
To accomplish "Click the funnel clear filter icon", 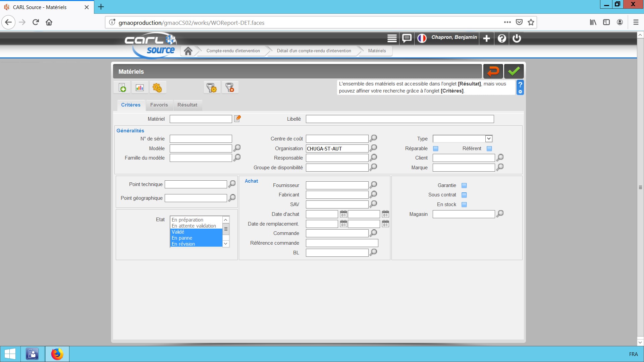I will [230, 88].
